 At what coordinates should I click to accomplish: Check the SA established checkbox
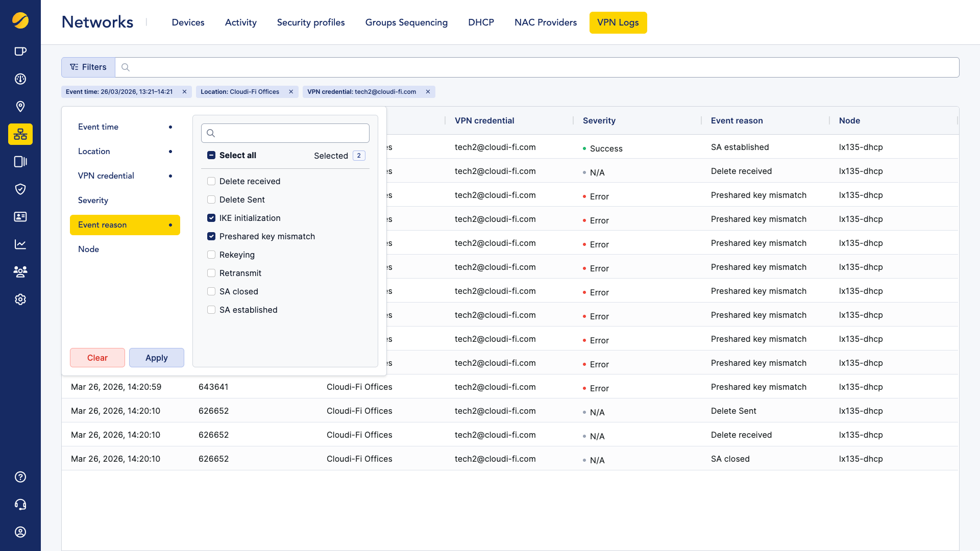tap(211, 310)
